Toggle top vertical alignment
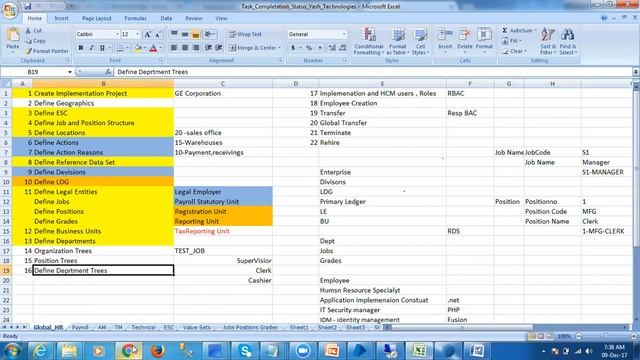The height and width of the screenshot is (360, 640). 174,34
